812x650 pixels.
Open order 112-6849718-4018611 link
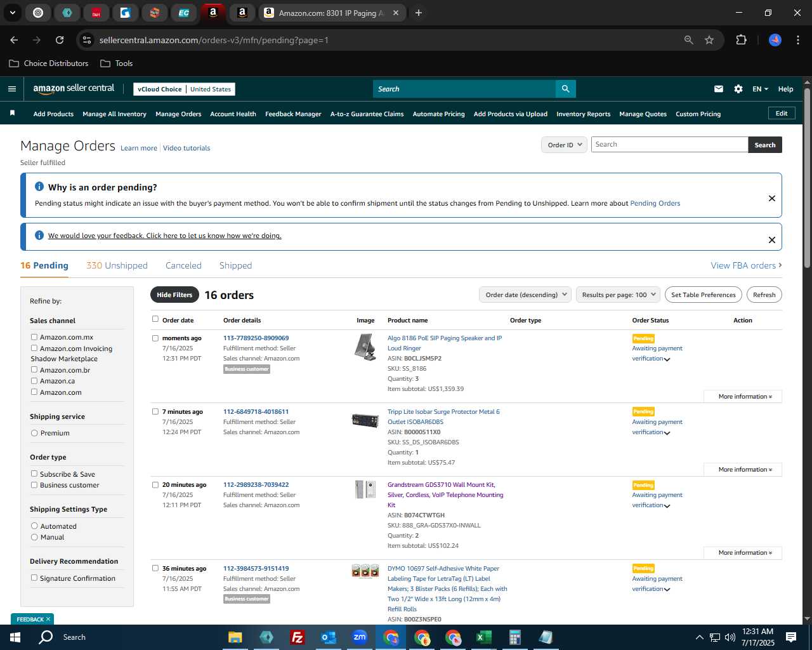click(256, 411)
